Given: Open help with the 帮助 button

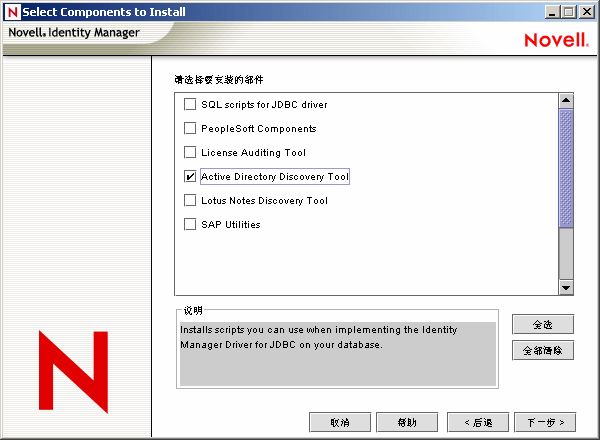Looking at the screenshot, I should pos(407,422).
